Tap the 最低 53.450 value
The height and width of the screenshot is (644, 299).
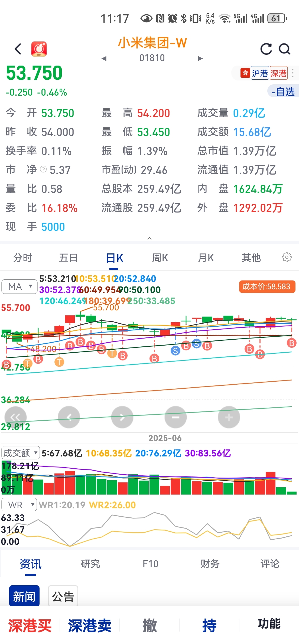[x=153, y=132]
